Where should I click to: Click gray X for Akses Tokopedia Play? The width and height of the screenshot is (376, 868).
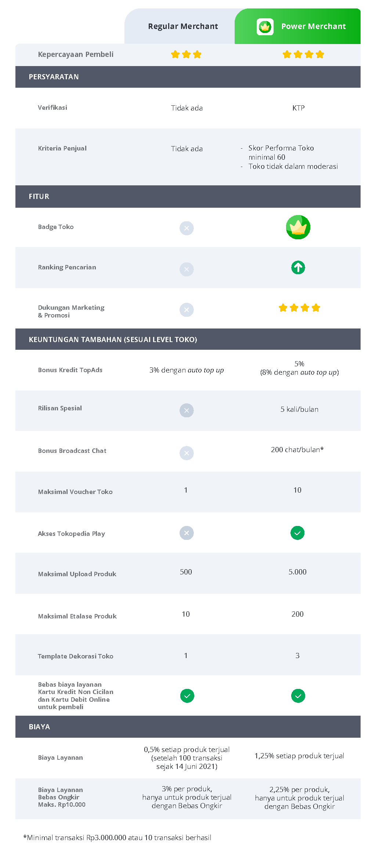click(187, 533)
